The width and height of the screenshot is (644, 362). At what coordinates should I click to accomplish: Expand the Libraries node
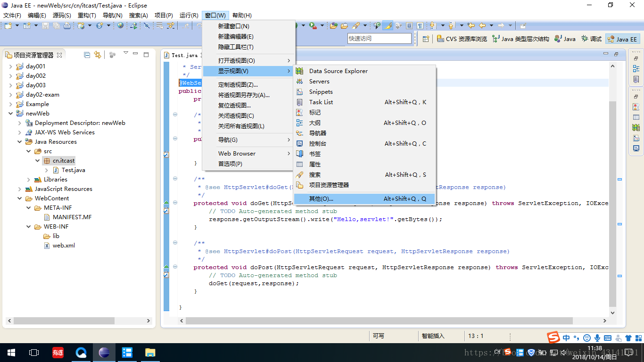(28, 180)
